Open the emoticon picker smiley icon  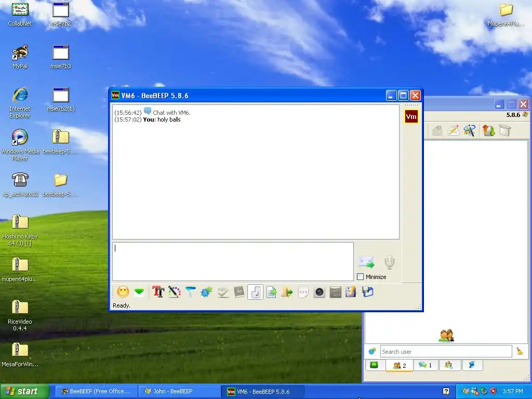pos(123,292)
